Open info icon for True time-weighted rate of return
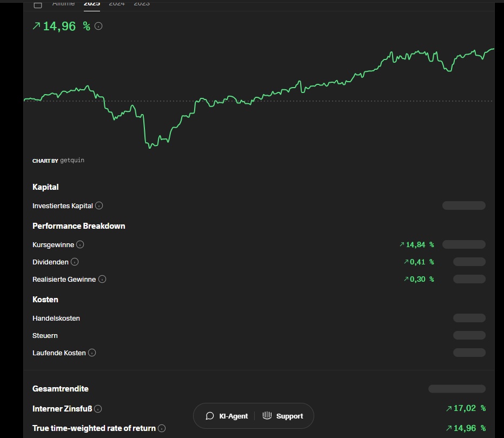The height and width of the screenshot is (438, 504). point(162,428)
